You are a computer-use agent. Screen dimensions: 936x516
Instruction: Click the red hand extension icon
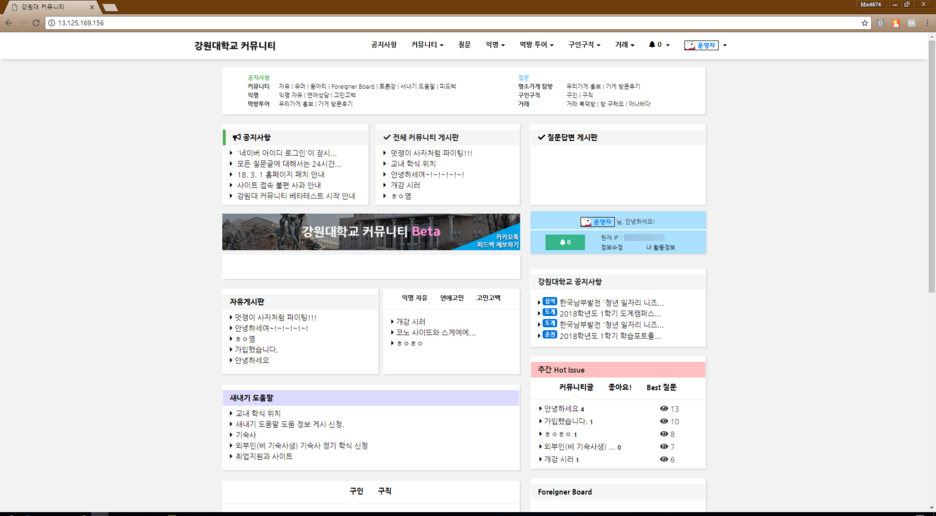click(x=895, y=23)
